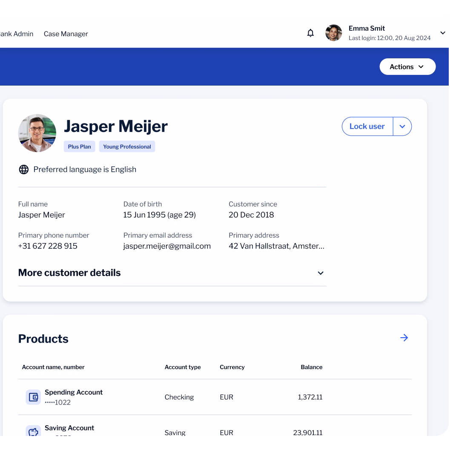Click the balance 23,901.11
Screen dimensions: 476x453
(308, 433)
